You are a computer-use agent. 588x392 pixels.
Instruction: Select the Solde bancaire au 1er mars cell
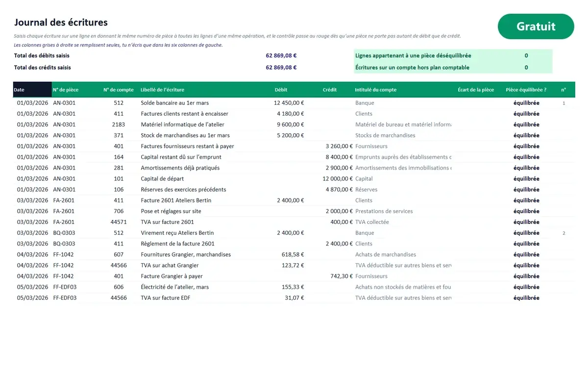[x=175, y=103]
